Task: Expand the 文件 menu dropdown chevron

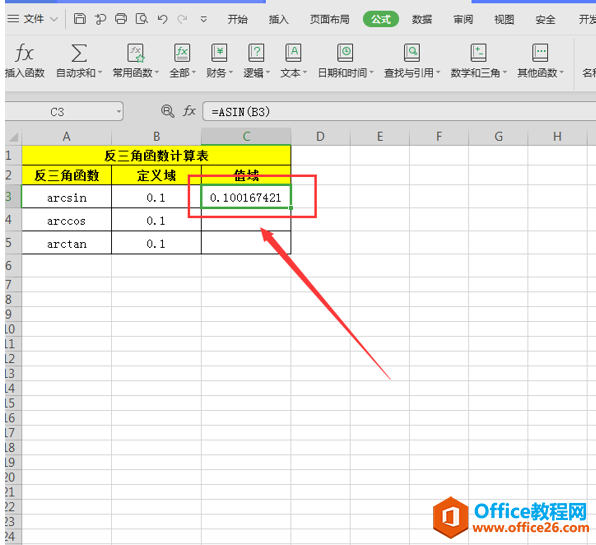Action: (54, 19)
